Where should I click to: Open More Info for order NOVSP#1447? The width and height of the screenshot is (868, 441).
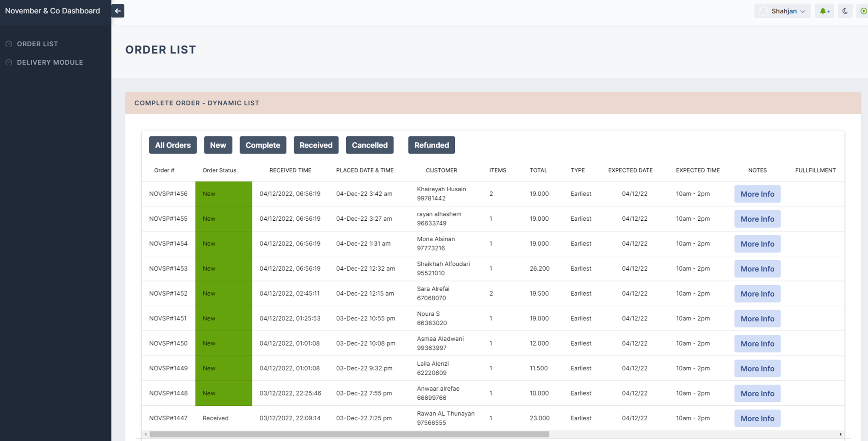click(757, 418)
